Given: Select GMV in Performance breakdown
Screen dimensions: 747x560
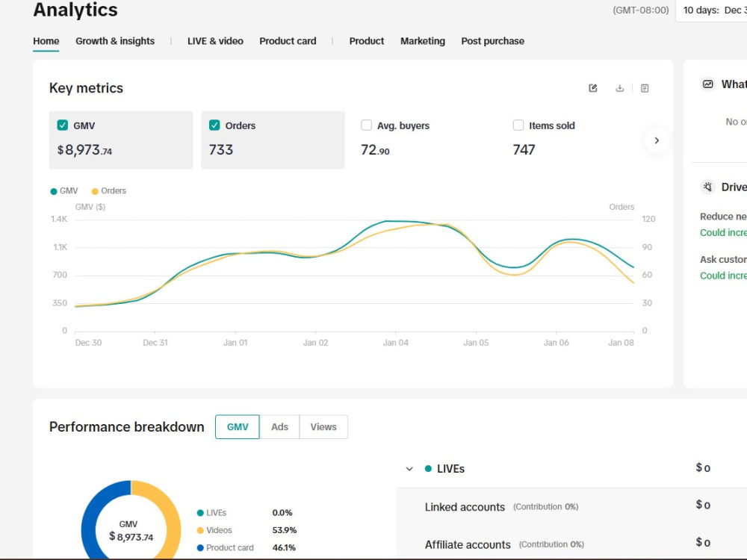Looking at the screenshot, I should (x=238, y=426).
